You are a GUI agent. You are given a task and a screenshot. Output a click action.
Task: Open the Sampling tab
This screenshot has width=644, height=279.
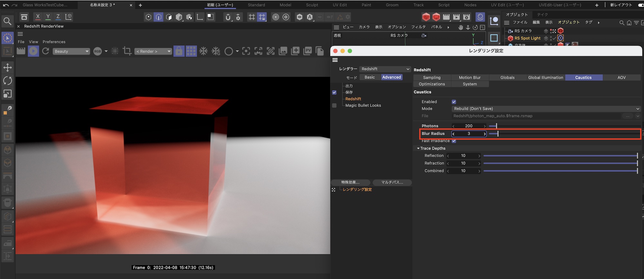[x=431, y=78]
